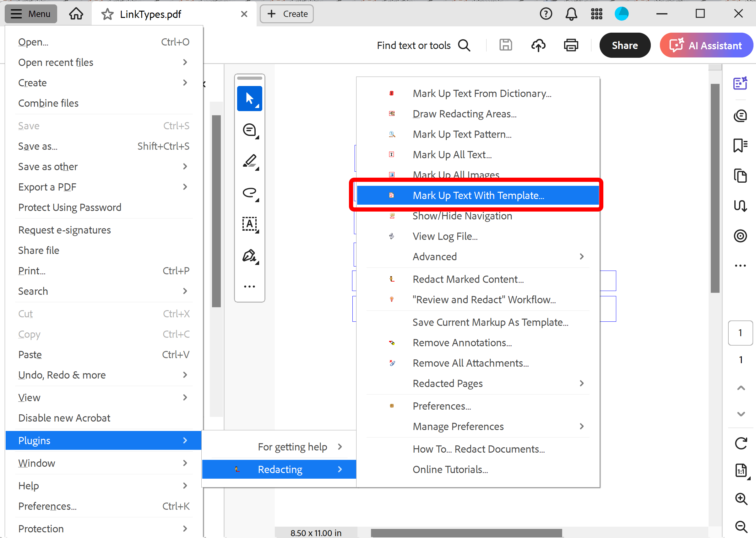Viewport: 756px width, 538px height.
Task: Open the apps grid icon
Action: pyautogui.click(x=596, y=14)
